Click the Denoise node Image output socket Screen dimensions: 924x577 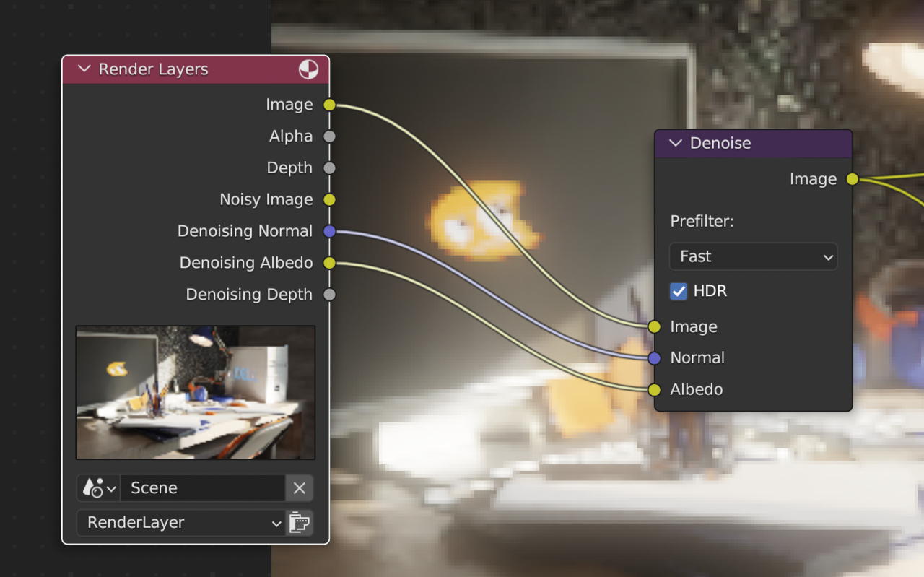853,179
